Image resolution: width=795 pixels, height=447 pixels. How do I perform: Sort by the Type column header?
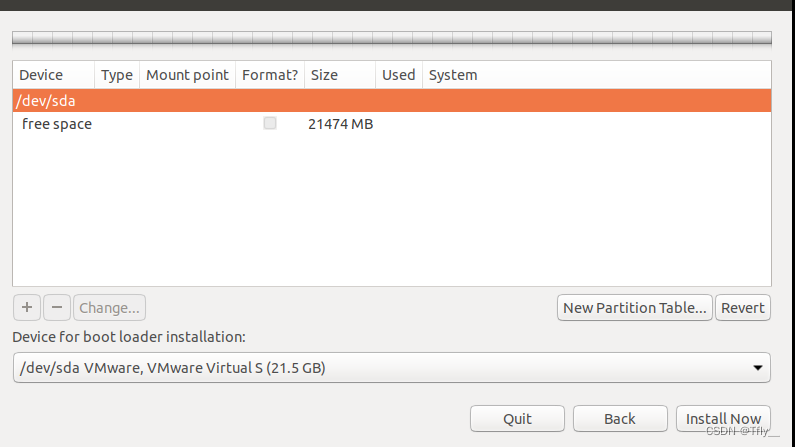point(117,75)
